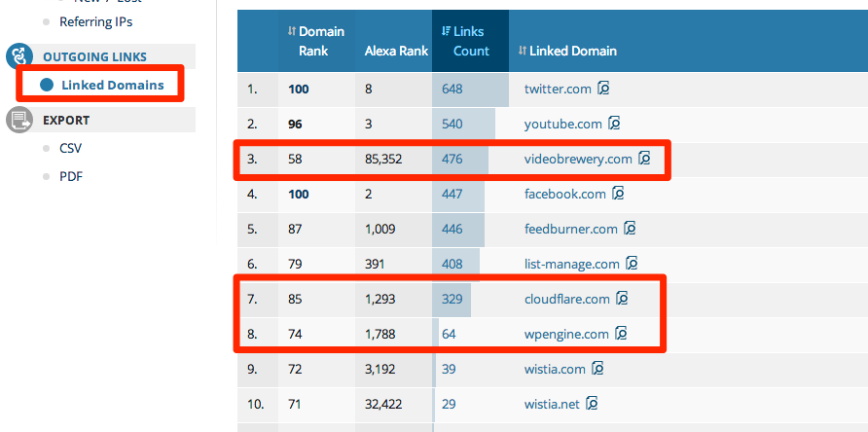The image size is (868, 432).
Task: Select Alexa Rank value 391
Action: [x=375, y=265]
